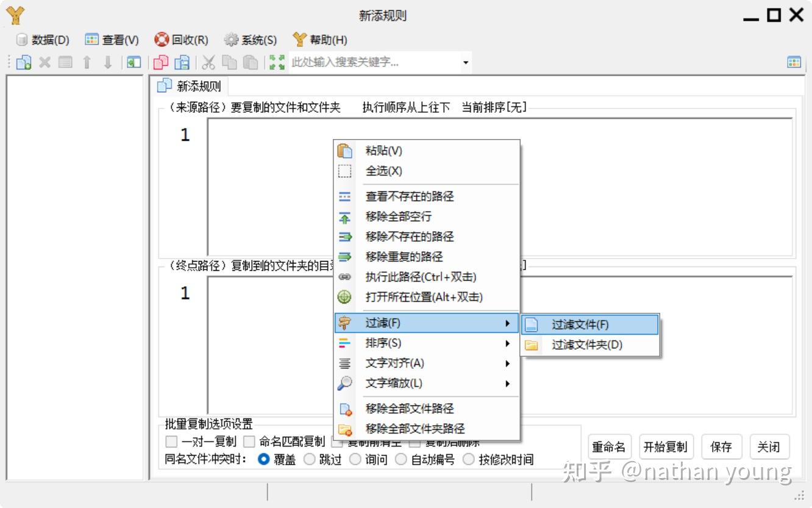Click the file icon beside 移除全部文件路径
This screenshot has width=812, height=508.
tap(345, 409)
